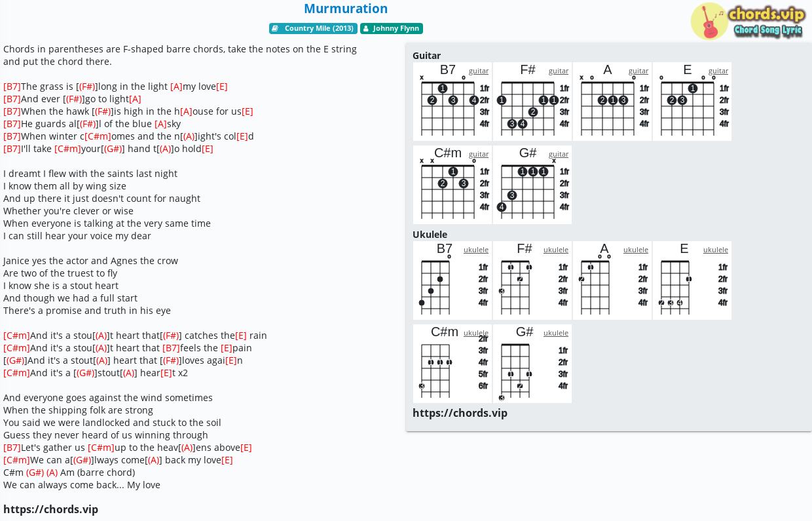Screen dimensions: 812x521
Task: Open the guitar link beside the C#m chord
Action: point(479,154)
